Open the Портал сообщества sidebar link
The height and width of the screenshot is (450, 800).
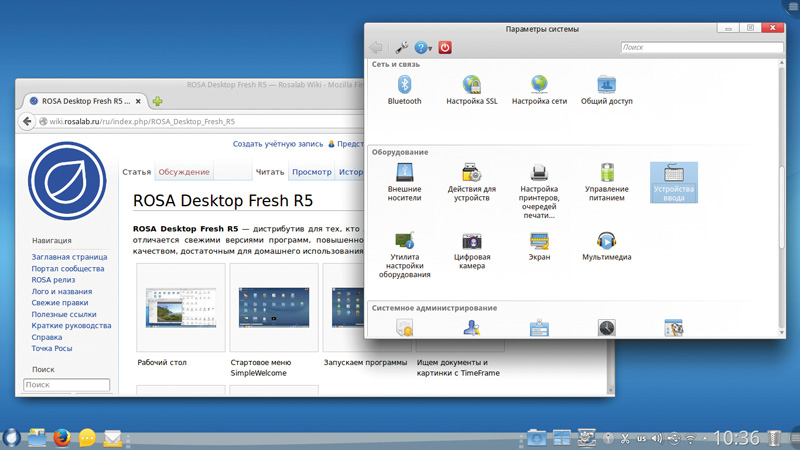(67, 269)
